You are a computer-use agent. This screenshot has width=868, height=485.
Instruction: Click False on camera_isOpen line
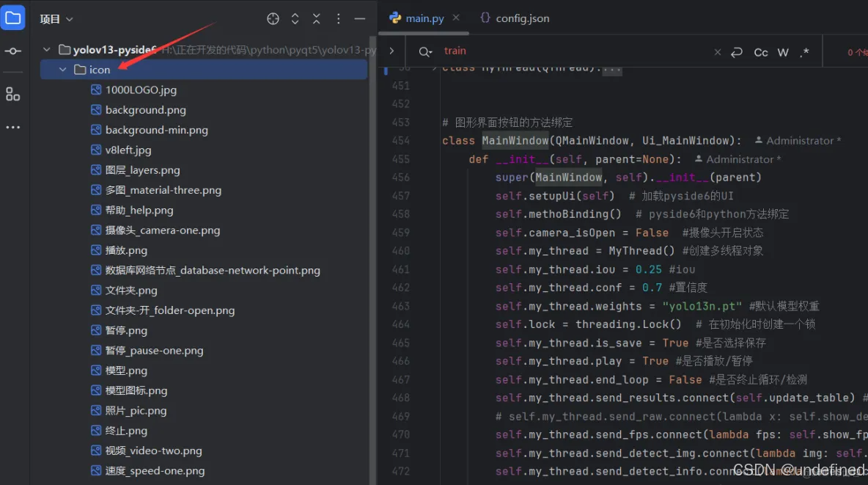point(652,233)
